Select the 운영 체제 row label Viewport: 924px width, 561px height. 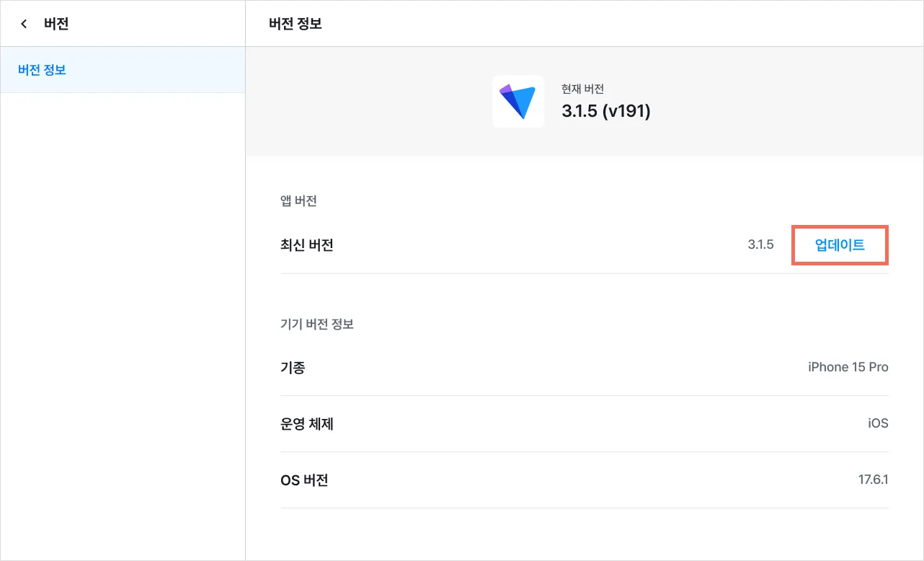[x=306, y=424]
